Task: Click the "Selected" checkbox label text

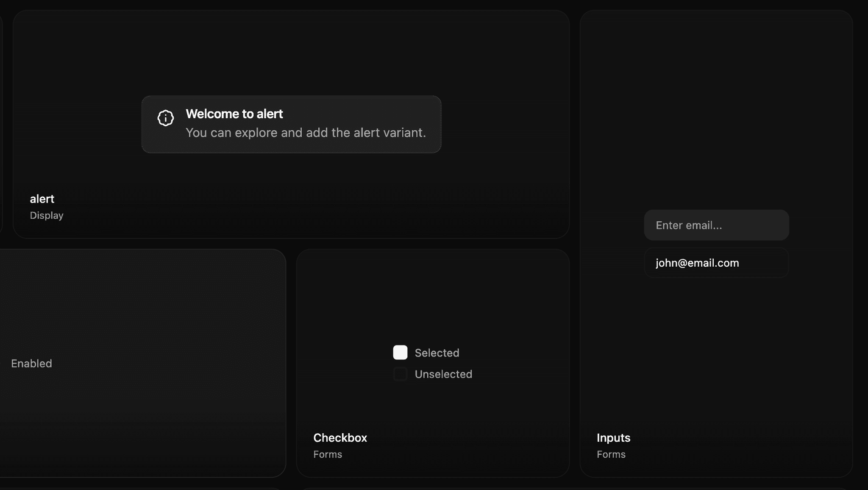Action: (x=437, y=352)
